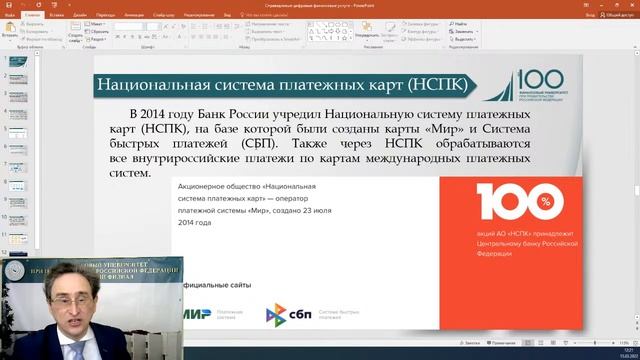
Task: Open the File (Файл) tab
Action: click(x=10, y=15)
